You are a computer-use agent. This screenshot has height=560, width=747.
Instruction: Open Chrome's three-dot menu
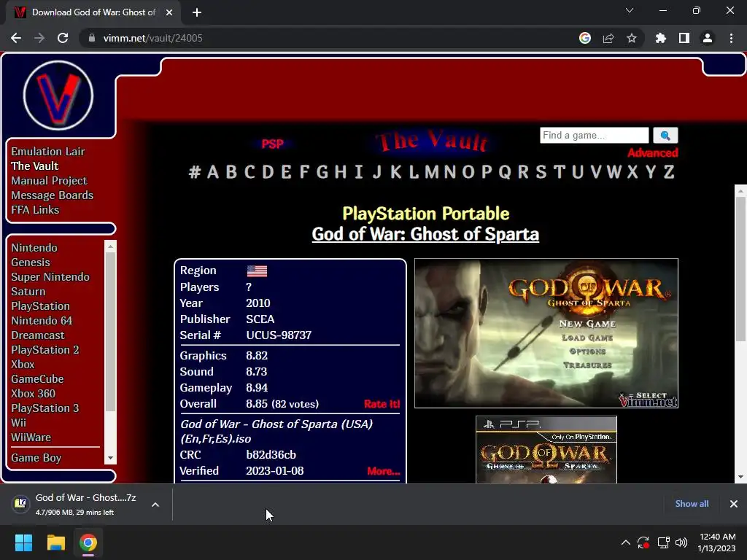(x=731, y=38)
